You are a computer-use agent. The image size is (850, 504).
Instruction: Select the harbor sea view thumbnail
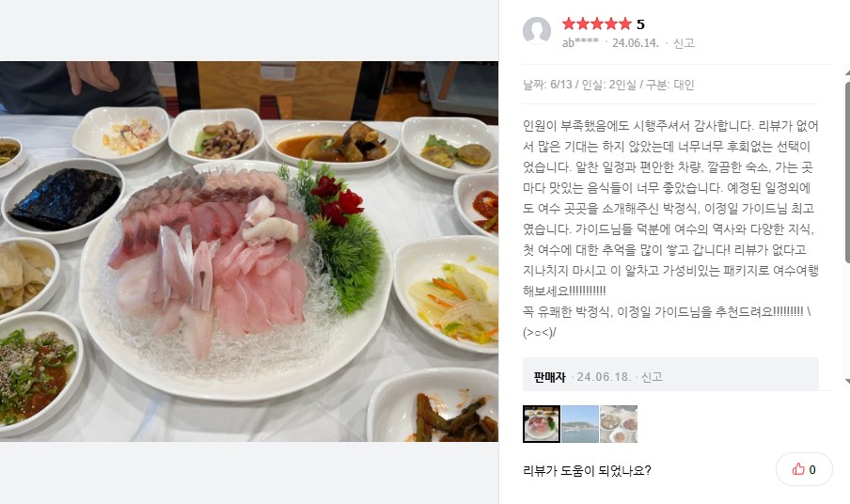point(580,424)
